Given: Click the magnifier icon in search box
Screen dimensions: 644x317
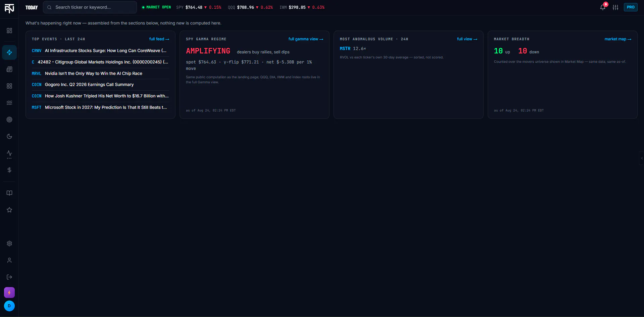Looking at the screenshot, I should click(49, 7).
